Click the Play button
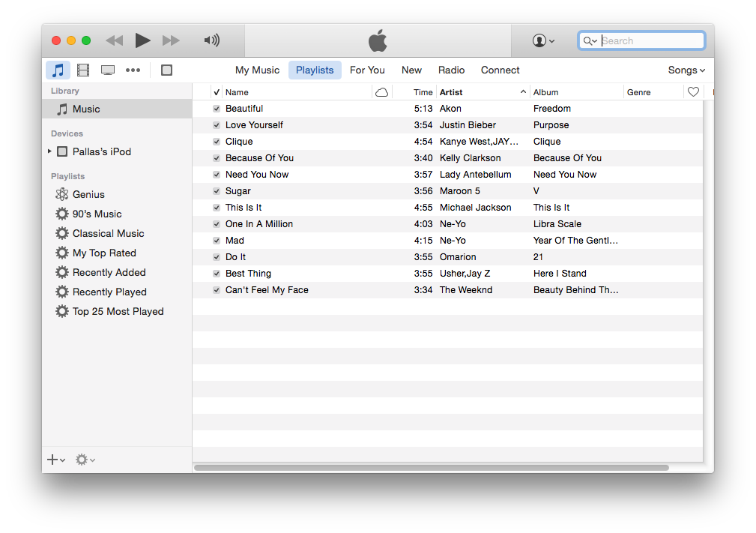756x533 pixels. click(x=142, y=40)
